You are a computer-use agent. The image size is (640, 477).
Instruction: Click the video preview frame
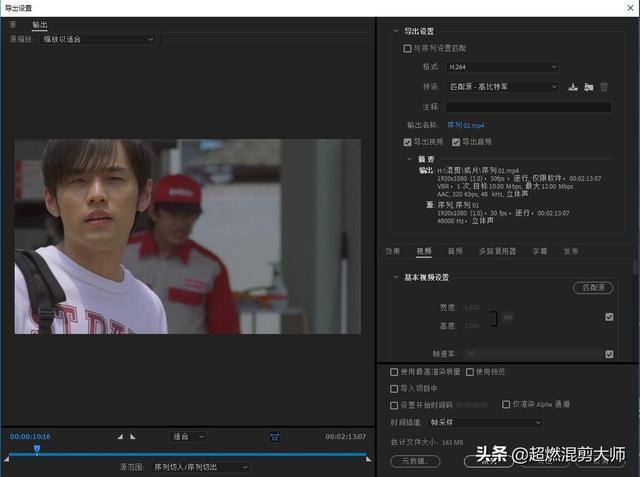coord(188,237)
